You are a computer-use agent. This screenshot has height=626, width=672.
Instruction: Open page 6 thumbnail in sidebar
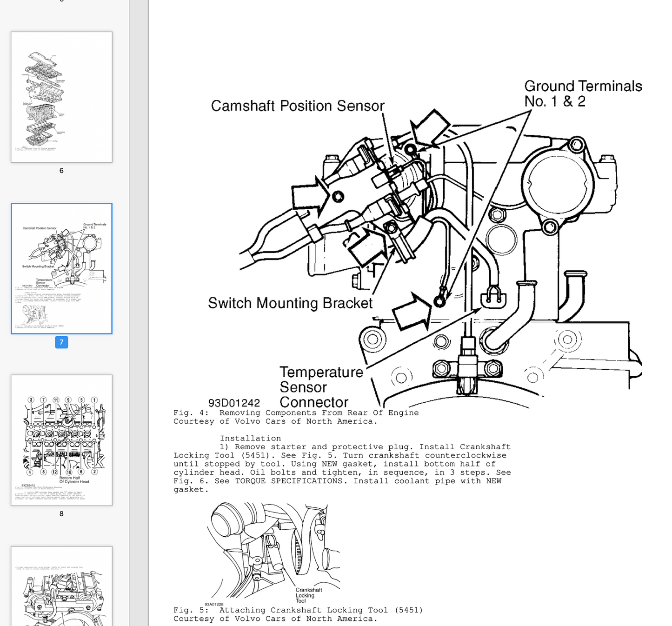61,97
